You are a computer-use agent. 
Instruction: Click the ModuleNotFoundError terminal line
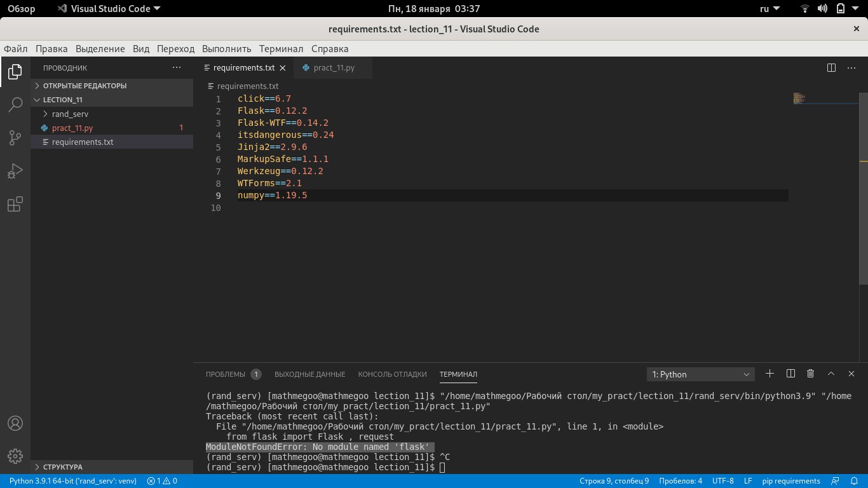coord(320,447)
